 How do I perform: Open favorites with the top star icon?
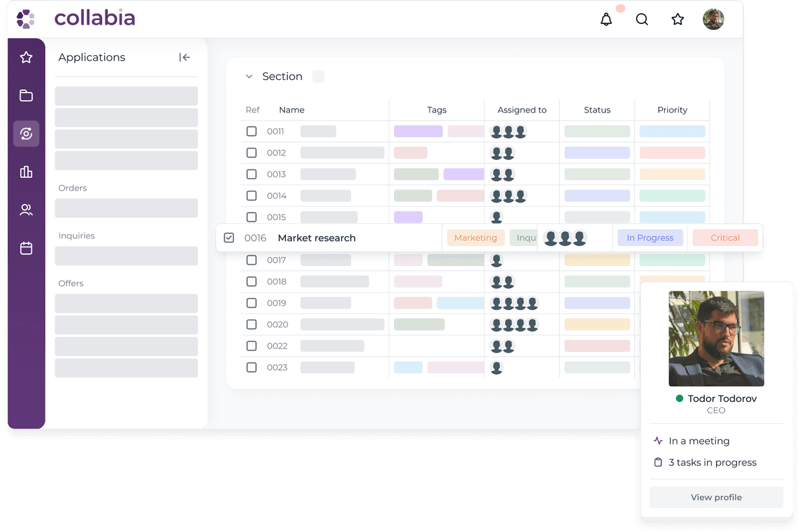[678, 19]
